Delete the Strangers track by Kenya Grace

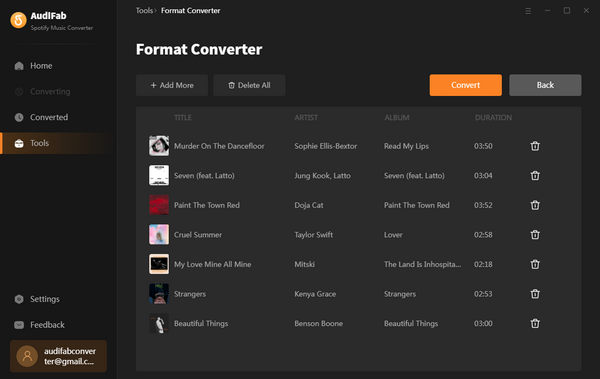click(x=535, y=294)
